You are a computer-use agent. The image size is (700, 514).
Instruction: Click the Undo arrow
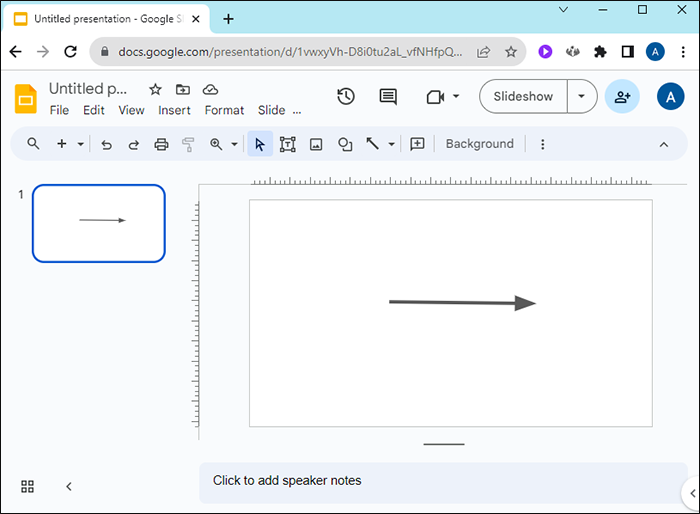click(106, 145)
